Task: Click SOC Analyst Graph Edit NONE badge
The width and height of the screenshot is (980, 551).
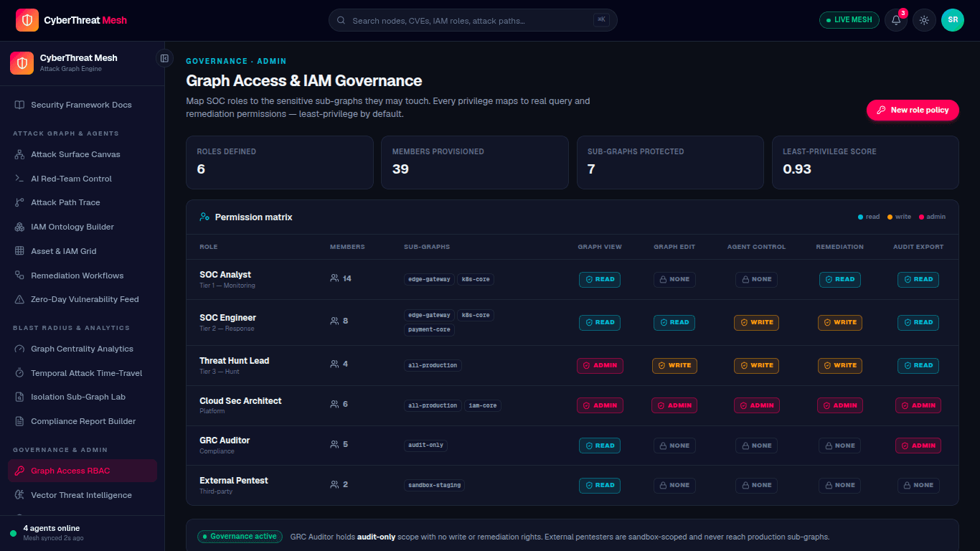Action: click(674, 279)
